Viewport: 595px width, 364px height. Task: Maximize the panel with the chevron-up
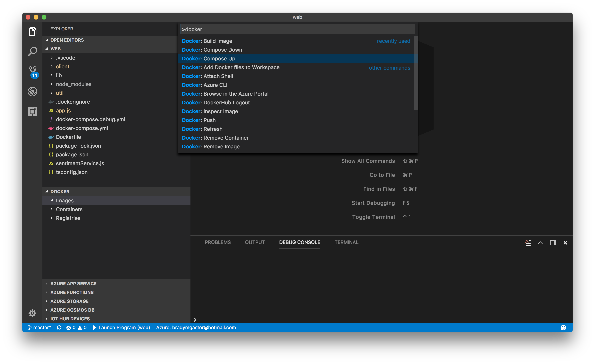[540, 243]
